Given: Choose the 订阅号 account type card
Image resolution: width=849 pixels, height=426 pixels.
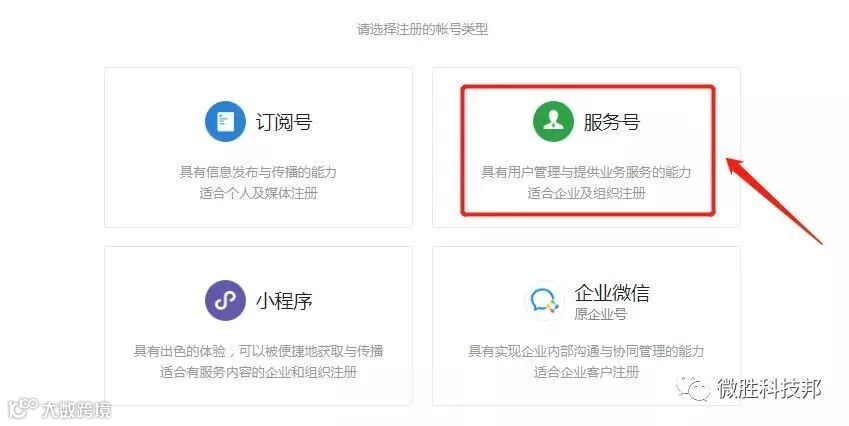Looking at the screenshot, I should (258, 147).
